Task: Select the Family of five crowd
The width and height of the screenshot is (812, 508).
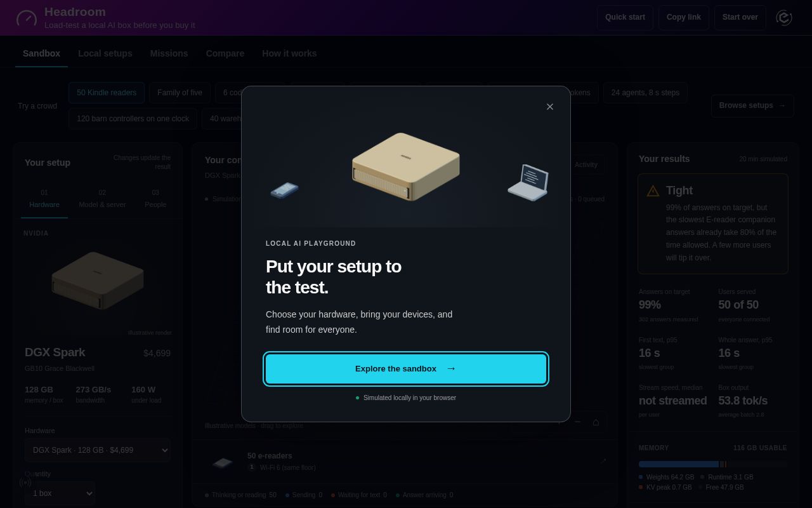Action: coord(180,93)
